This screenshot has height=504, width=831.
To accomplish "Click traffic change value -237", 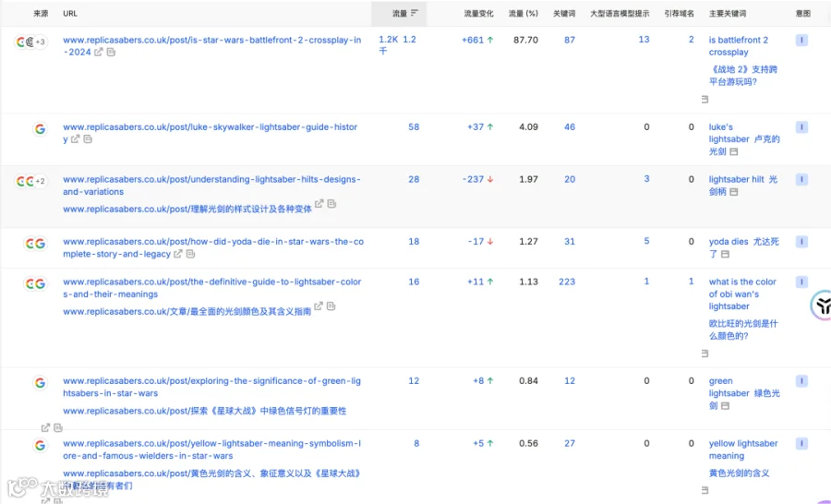I will point(473,179).
